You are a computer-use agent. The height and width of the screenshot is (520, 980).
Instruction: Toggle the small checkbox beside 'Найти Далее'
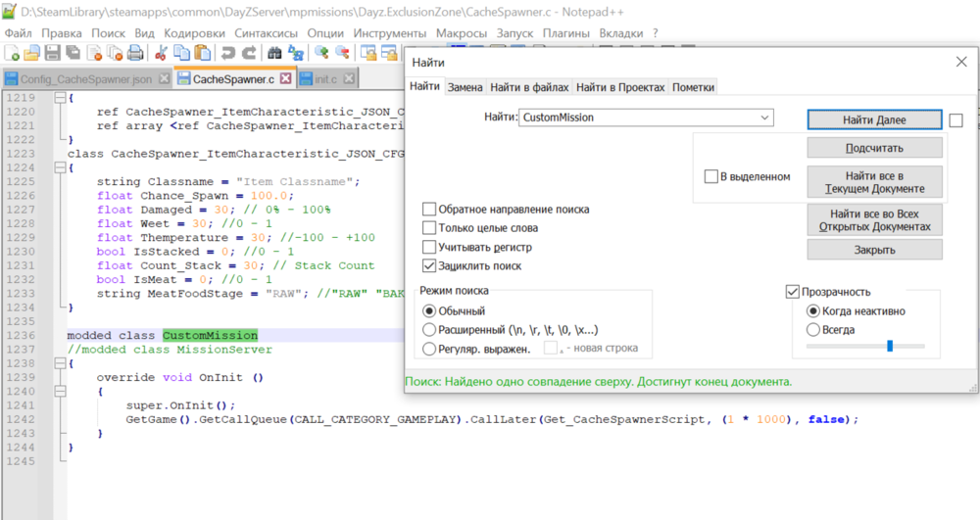955,119
